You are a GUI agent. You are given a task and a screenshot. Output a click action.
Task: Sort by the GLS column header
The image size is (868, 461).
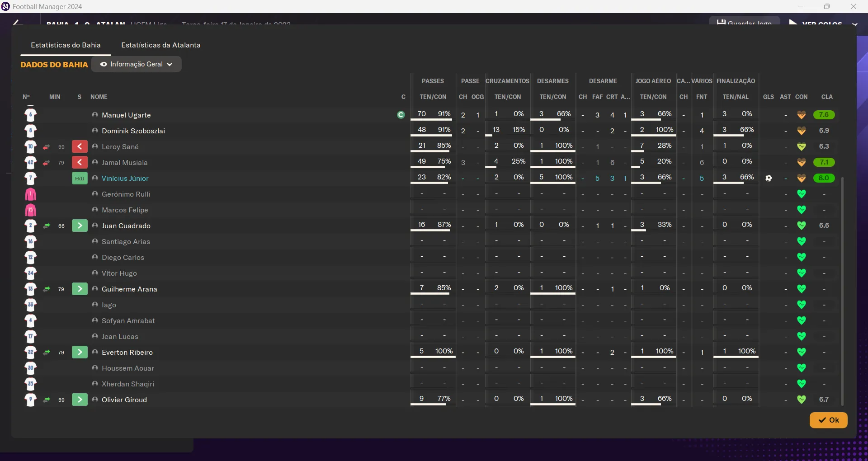(x=769, y=97)
